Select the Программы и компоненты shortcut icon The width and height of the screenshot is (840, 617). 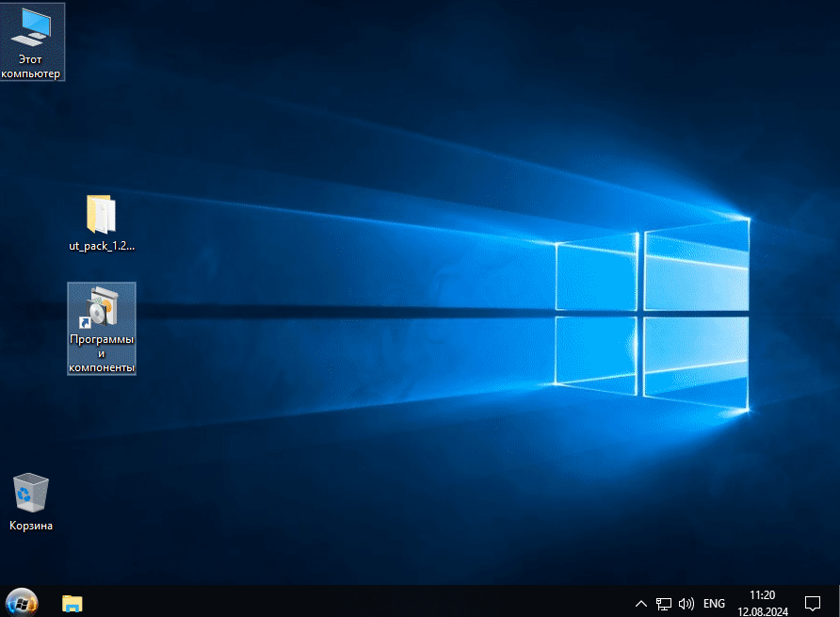click(101, 306)
